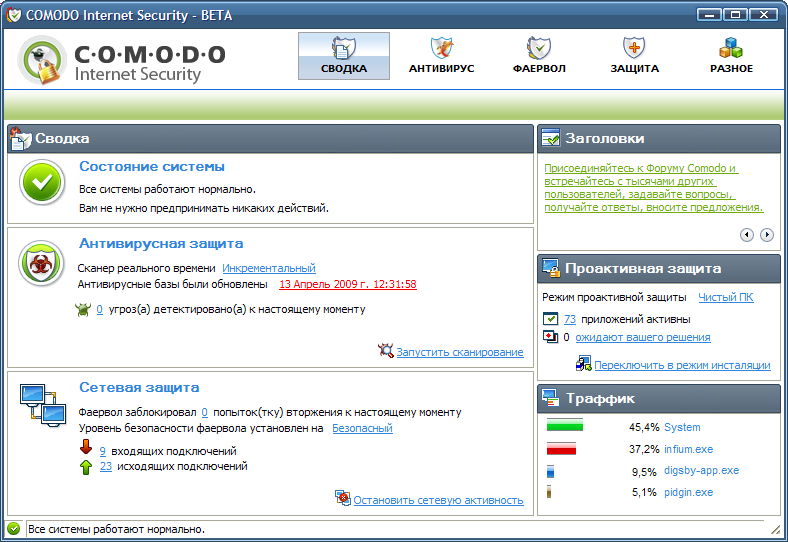Click Переключить в режим инсталяции link
Image resolution: width=788 pixels, height=542 pixels.
(x=682, y=365)
